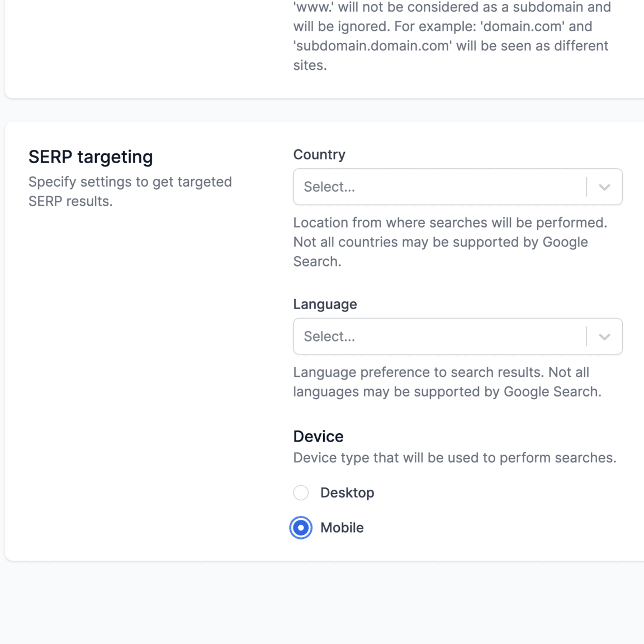Click the Language dropdown chevron icon
This screenshot has height=644, width=644.
click(x=604, y=336)
